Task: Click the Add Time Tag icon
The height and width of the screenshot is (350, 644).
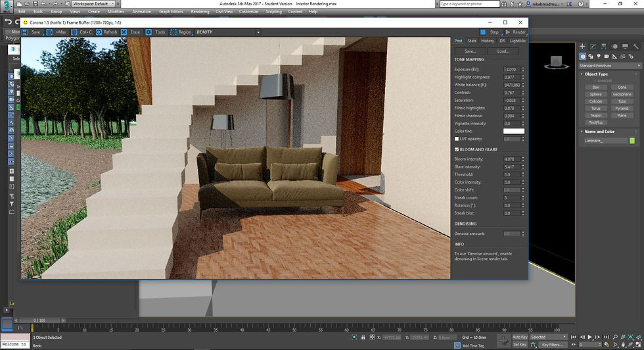Action: pos(457,345)
